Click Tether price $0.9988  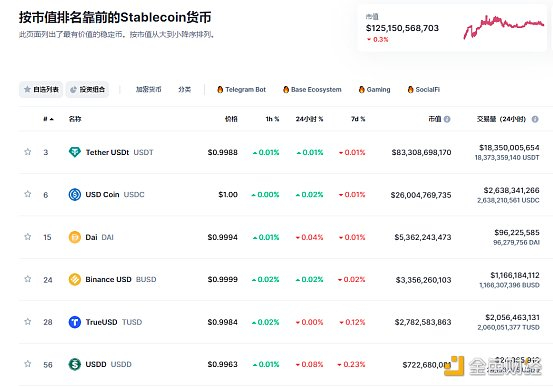223,152
